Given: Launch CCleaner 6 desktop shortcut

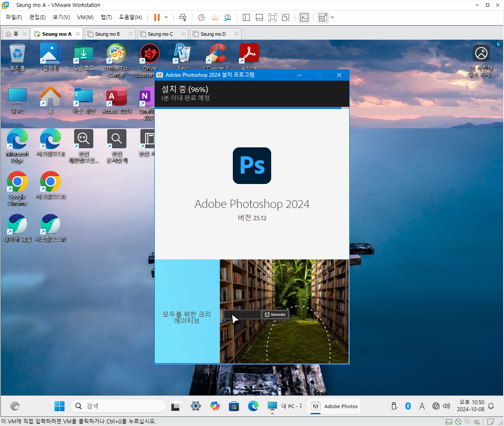Looking at the screenshot, I should click(216, 57).
